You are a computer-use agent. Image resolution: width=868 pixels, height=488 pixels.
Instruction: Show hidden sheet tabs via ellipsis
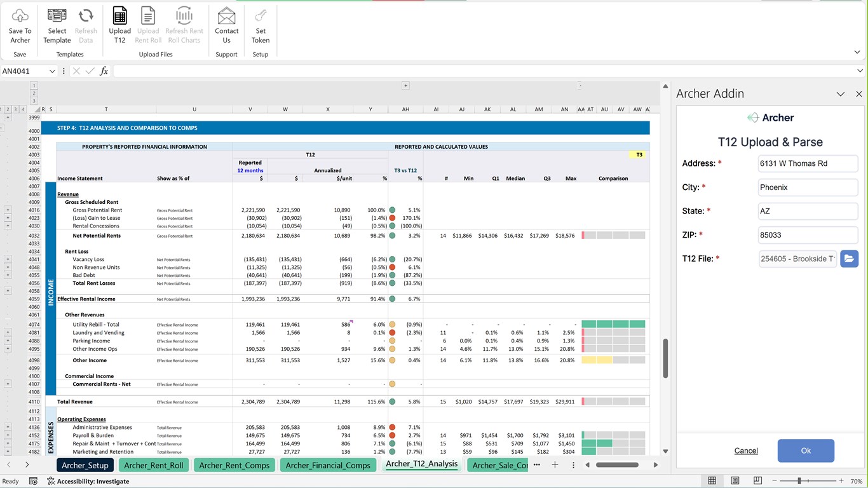(x=537, y=465)
